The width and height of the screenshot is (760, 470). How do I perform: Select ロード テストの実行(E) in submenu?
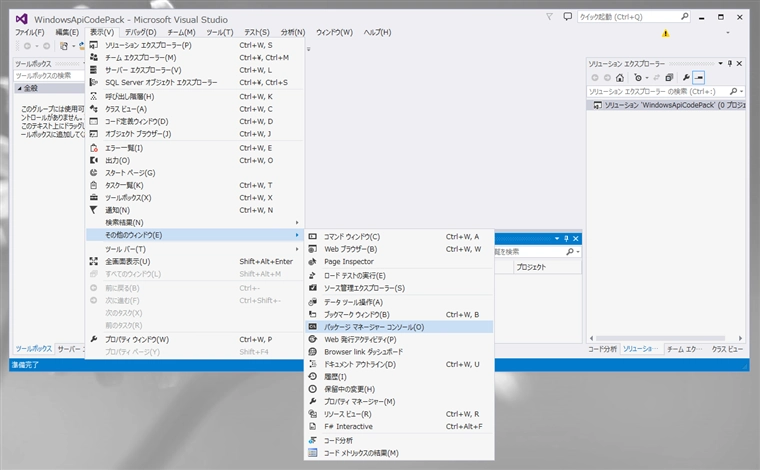399,275
